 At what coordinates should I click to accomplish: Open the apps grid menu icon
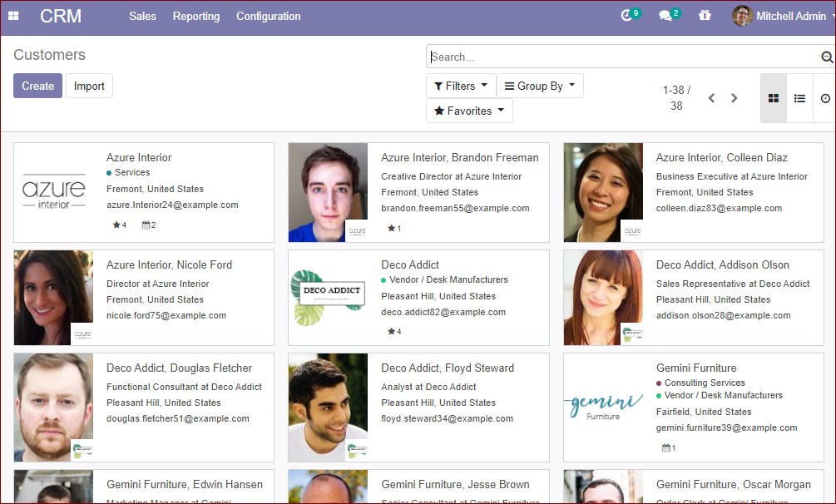(14, 16)
